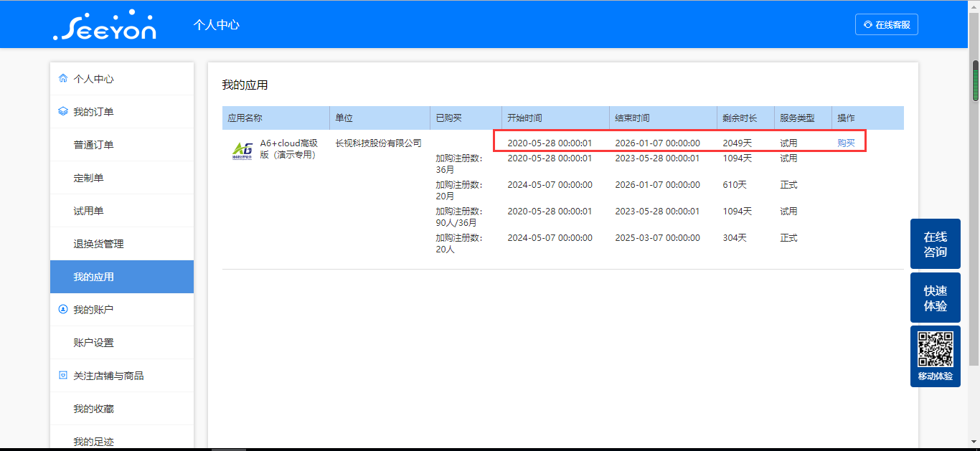The image size is (980, 451).
Task: Click the shop icon beside 关注店铺与商品
Action: click(63, 376)
